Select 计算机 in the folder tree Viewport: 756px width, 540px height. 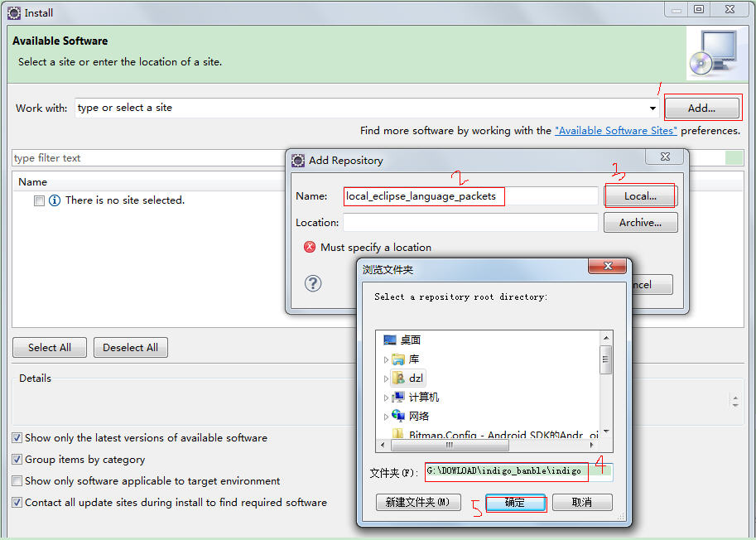(424, 398)
